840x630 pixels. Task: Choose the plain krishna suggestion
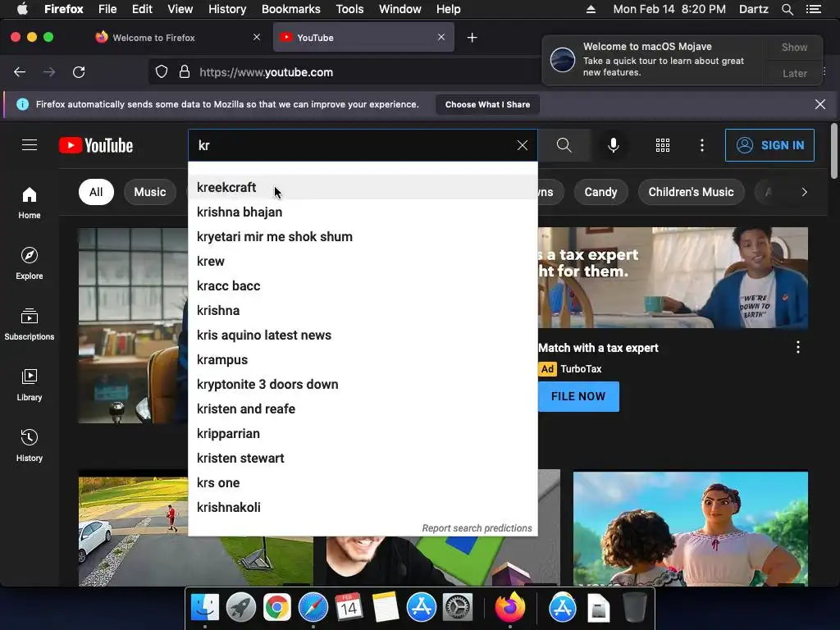point(363,311)
